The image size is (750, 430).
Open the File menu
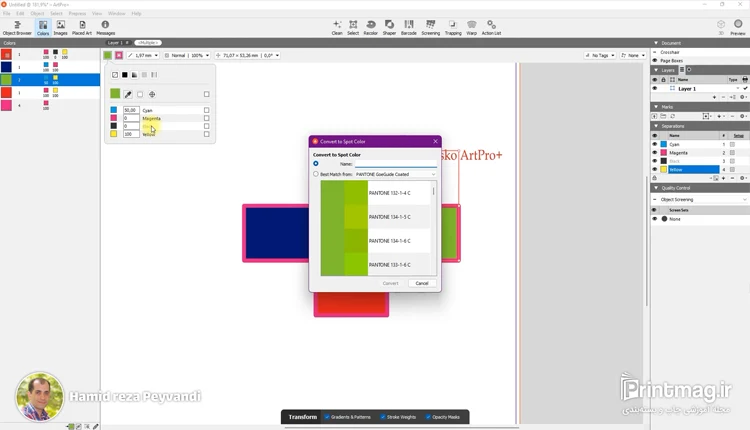click(x=7, y=13)
